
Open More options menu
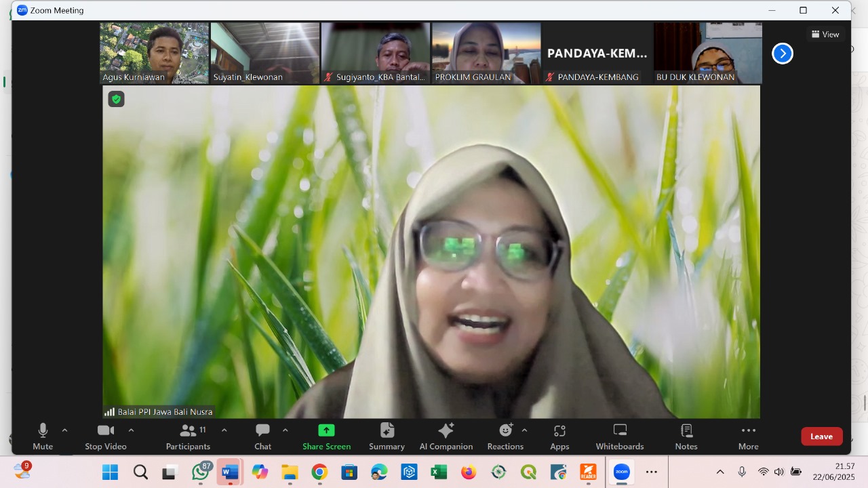749,437
